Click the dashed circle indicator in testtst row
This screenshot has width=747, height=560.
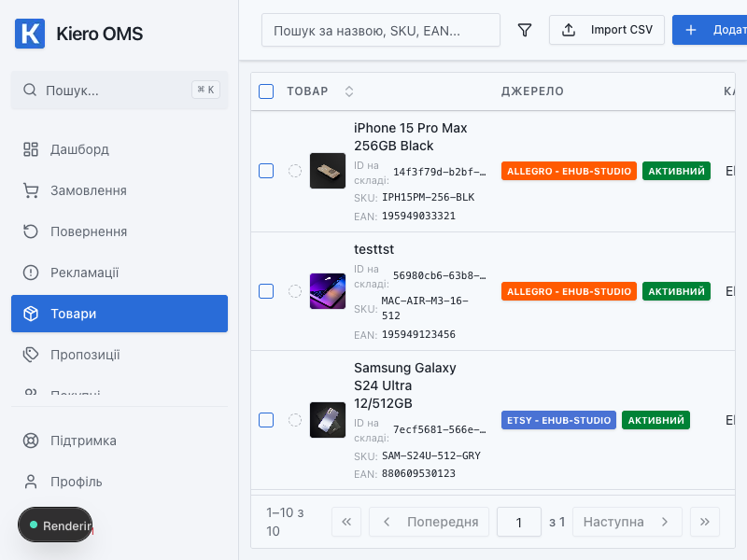coord(295,291)
